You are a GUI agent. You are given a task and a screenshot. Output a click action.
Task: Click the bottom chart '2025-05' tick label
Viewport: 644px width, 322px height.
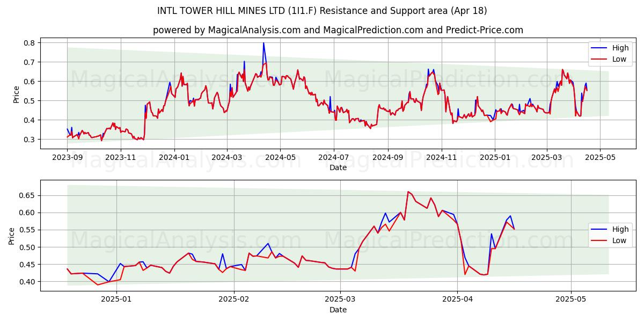pyautogui.click(x=572, y=300)
